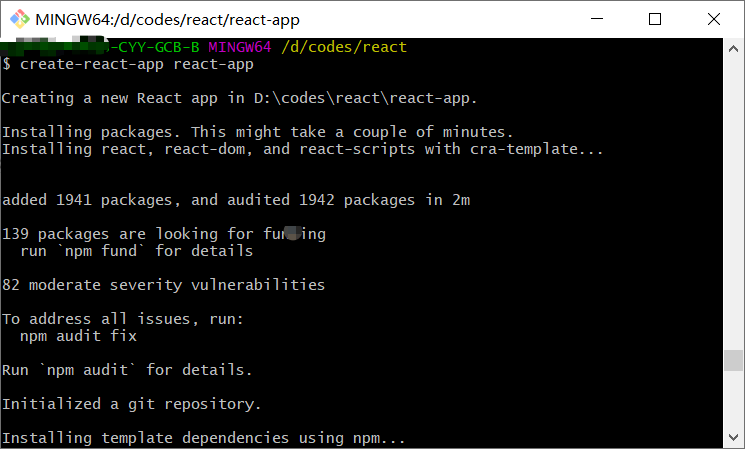Click the 'added 1941 packages' output line
The width and height of the screenshot is (745, 449).
[236, 200]
